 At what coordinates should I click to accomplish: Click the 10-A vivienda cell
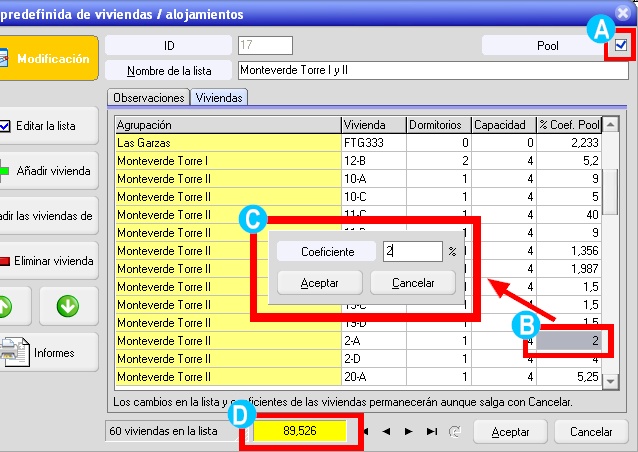(x=374, y=179)
